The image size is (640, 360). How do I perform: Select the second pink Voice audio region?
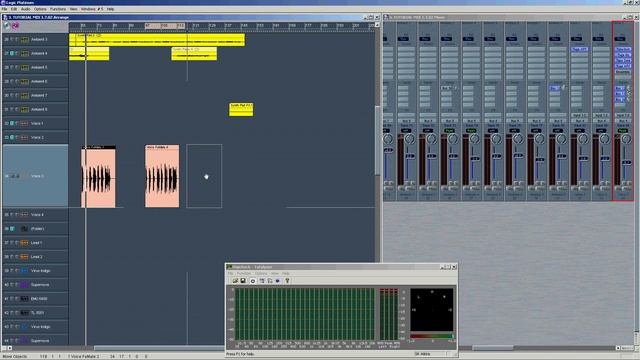[x=162, y=176]
